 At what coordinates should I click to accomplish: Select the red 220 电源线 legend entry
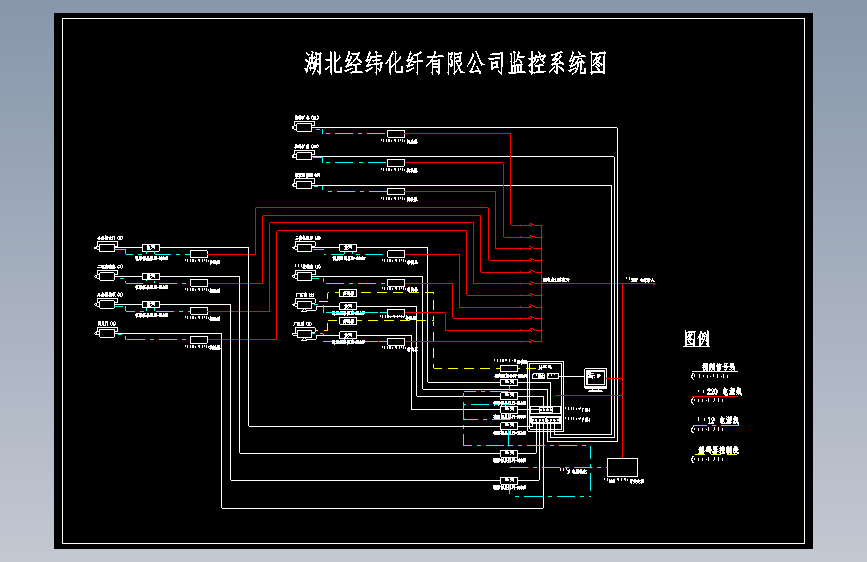[717, 394]
